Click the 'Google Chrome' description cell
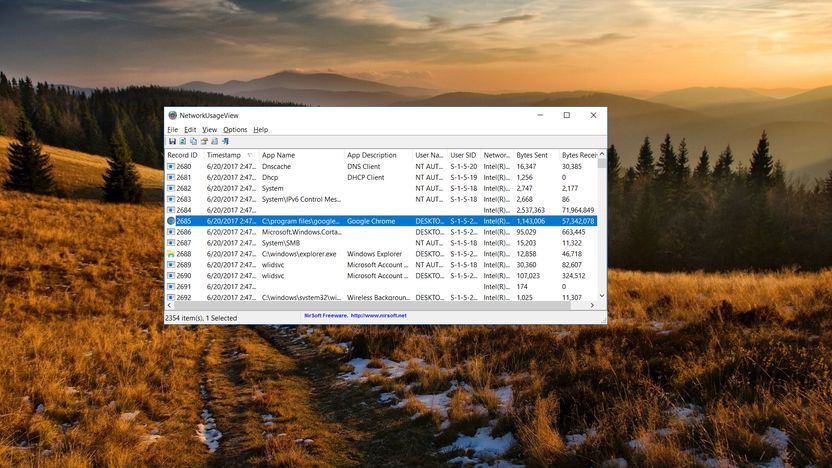 click(371, 221)
